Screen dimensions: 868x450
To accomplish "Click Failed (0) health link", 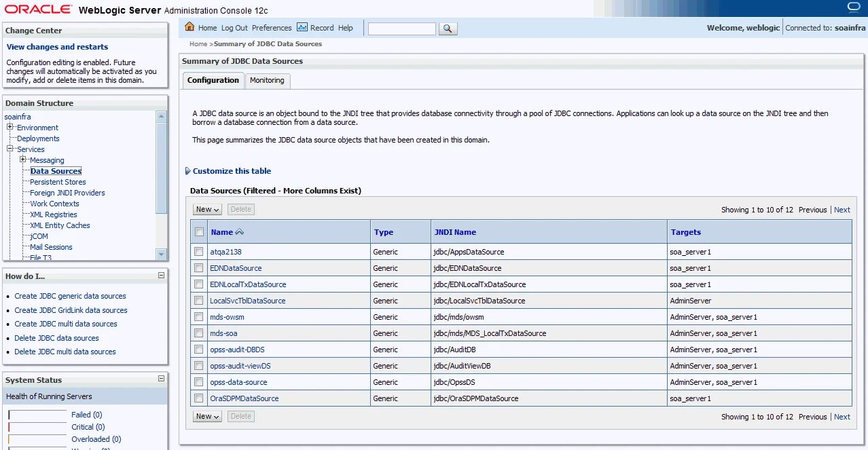I will [86, 415].
